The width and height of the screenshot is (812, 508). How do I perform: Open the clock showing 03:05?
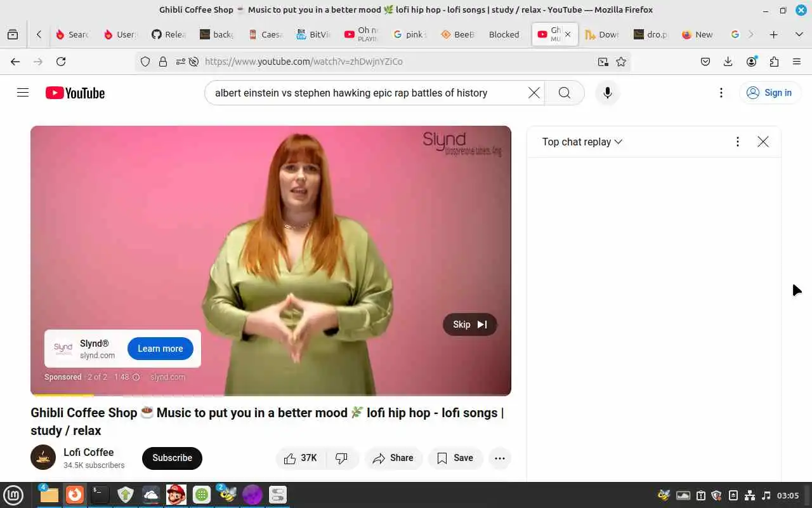pos(788,495)
